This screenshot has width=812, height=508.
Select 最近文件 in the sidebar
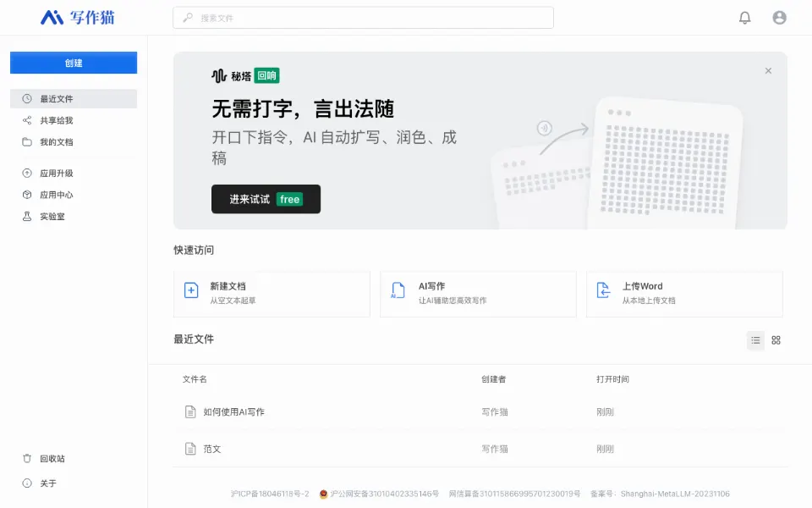click(74, 98)
